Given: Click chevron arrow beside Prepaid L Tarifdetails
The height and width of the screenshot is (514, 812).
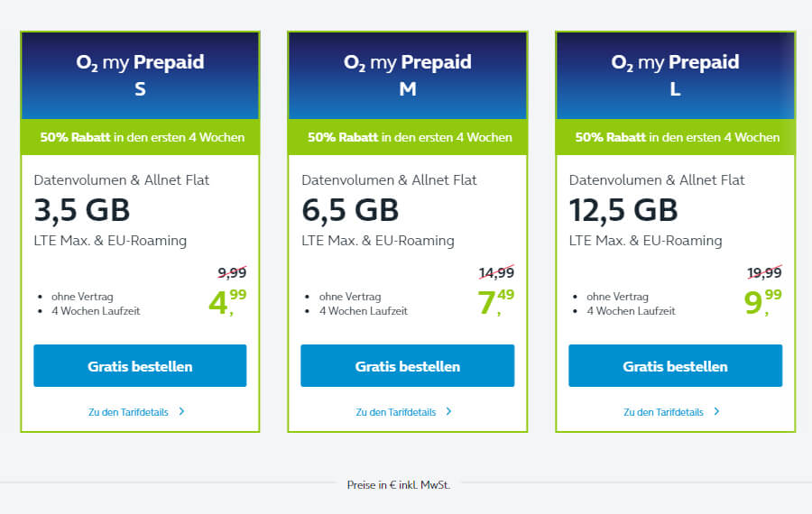Looking at the screenshot, I should (717, 411).
